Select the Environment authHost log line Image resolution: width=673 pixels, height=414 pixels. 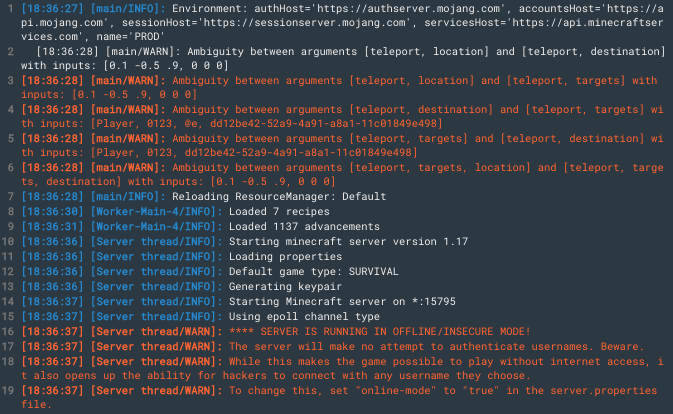point(343,22)
